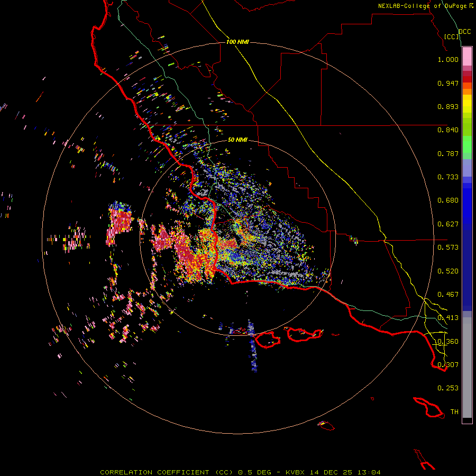The width and height of the screenshot is (476, 476).
Task: Select the 0.253 scale value
Action: tap(448, 388)
